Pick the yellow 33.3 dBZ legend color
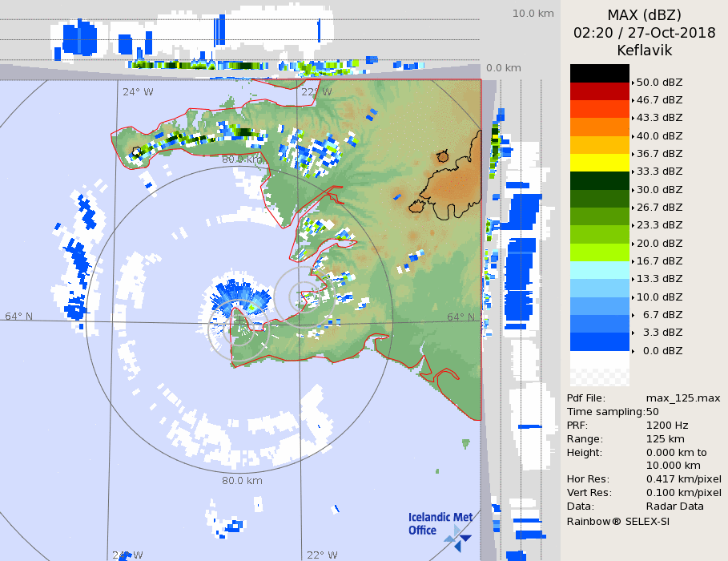 coord(600,162)
